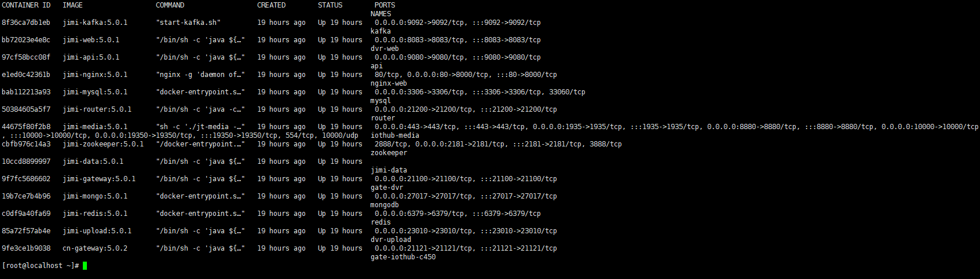This screenshot has height=279, width=980.
Task: Click the STATUS column header
Action: [x=330, y=5]
